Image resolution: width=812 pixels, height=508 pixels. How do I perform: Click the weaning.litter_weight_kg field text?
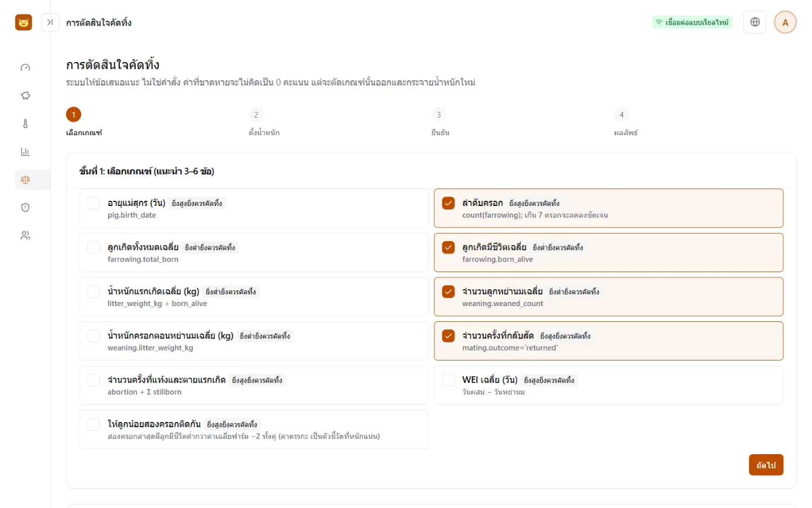[150, 348]
